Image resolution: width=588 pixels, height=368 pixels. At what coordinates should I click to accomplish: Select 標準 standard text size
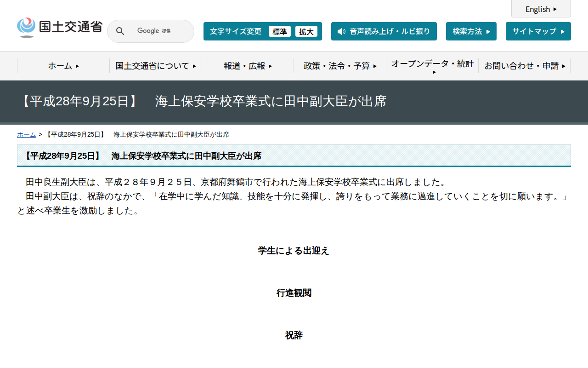pos(279,31)
